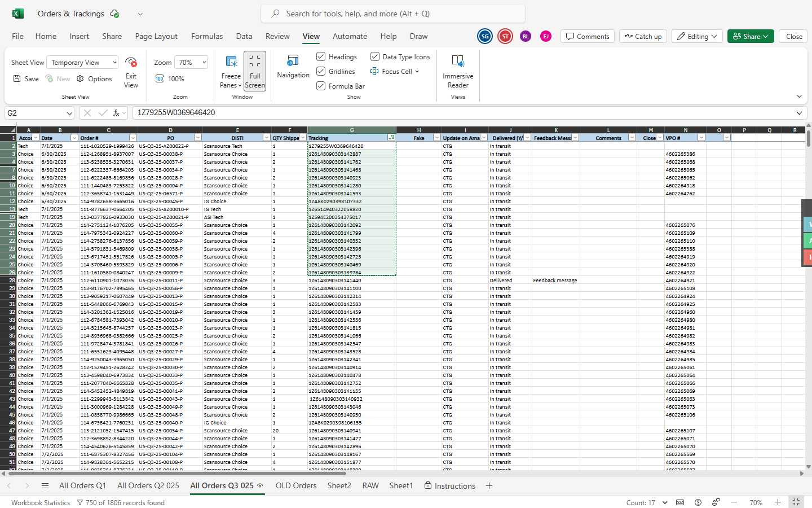Switch to the Data tab
The width and height of the screenshot is (812, 508).
[244, 36]
